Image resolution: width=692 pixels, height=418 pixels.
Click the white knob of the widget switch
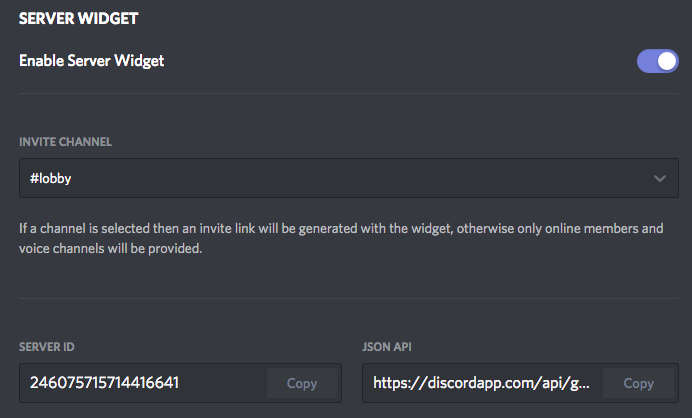point(667,61)
